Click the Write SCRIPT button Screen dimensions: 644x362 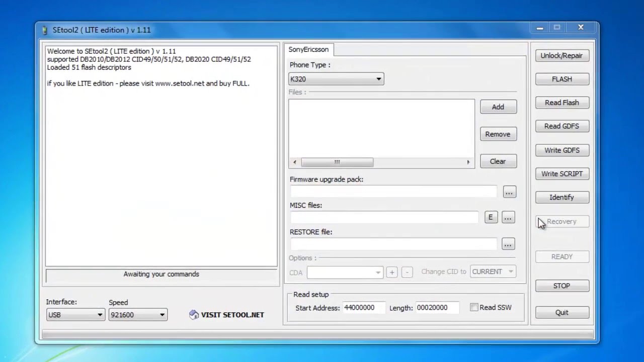pyautogui.click(x=561, y=174)
